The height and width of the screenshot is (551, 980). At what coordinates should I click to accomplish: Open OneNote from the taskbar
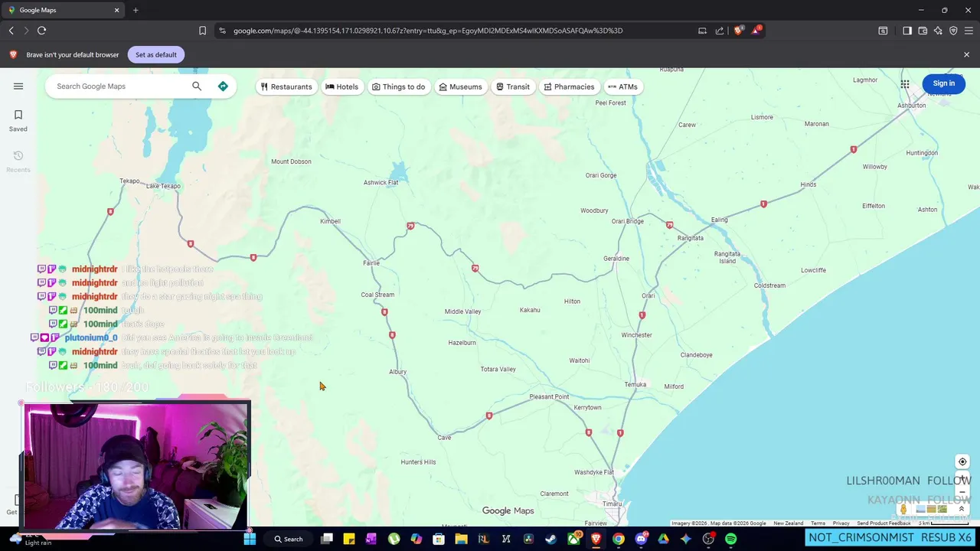pyautogui.click(x=371, y=539)
